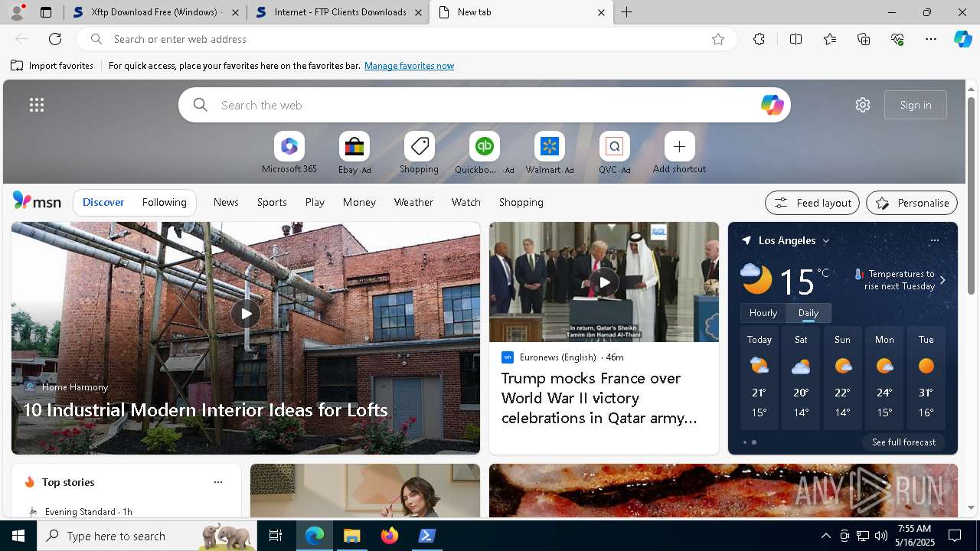Switch weather to Hourly view

763,312
